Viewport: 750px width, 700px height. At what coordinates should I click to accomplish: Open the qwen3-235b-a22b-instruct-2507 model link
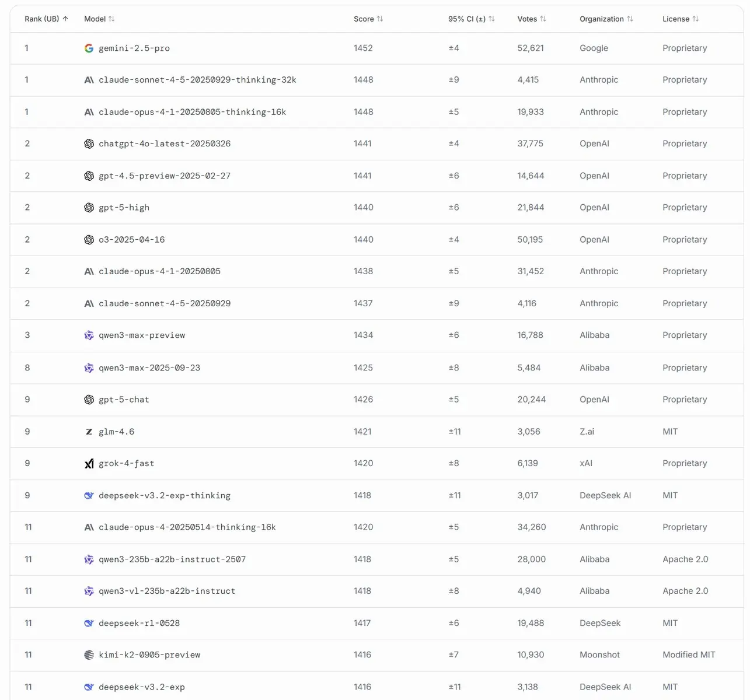point(172,559)
